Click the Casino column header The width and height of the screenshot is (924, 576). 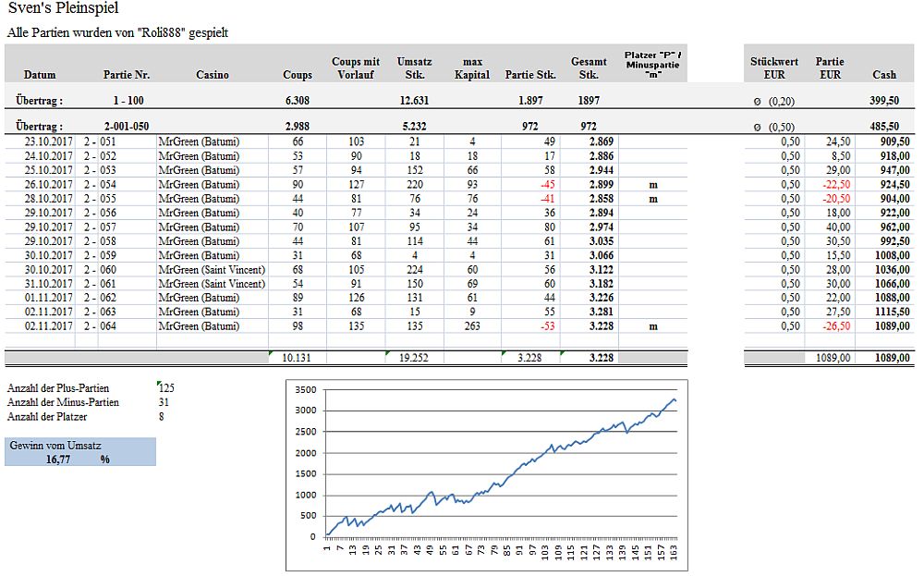click(x=212, y=75)
